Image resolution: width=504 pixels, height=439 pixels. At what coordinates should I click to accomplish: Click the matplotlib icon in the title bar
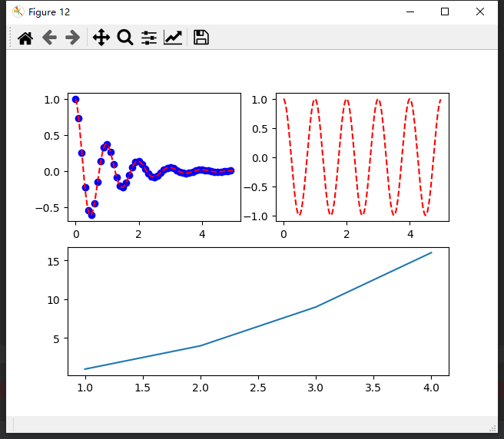coord(18,12)
